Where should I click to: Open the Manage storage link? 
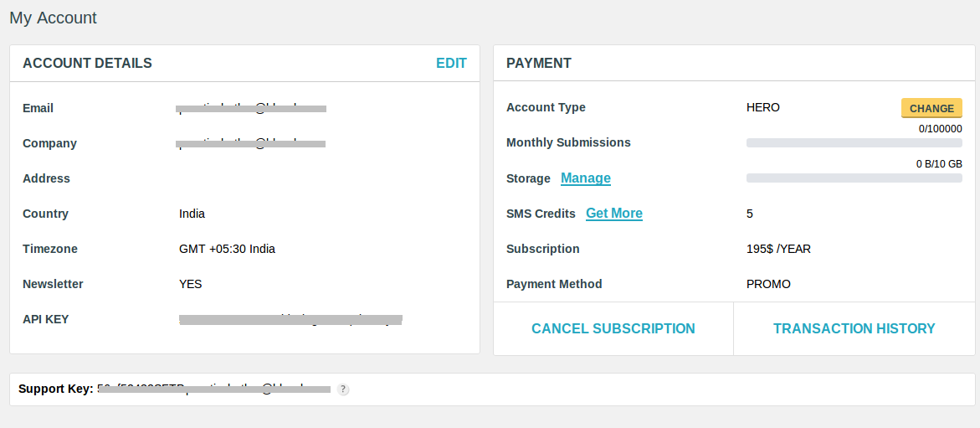[585, 178]
